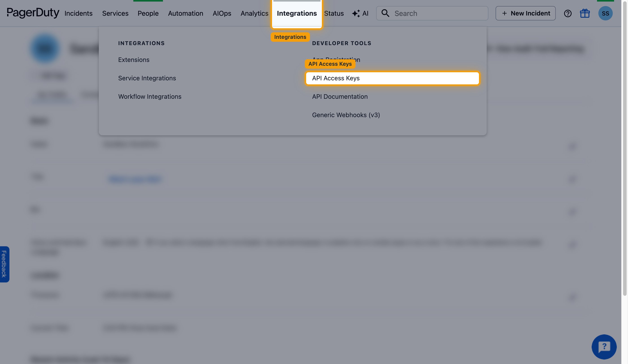628x364 pixels.
Task: Focus the Search input field
Action: coord(432,13)
